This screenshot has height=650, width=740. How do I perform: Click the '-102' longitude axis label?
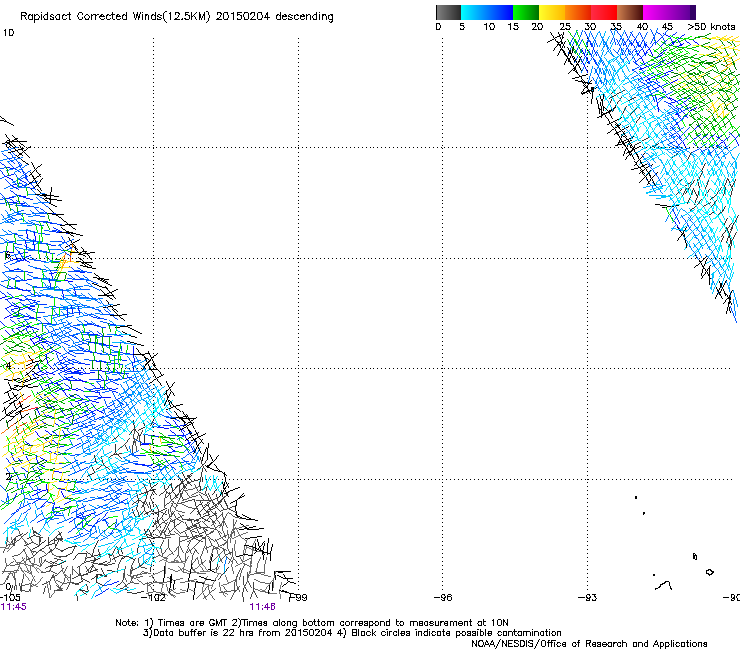154,598
